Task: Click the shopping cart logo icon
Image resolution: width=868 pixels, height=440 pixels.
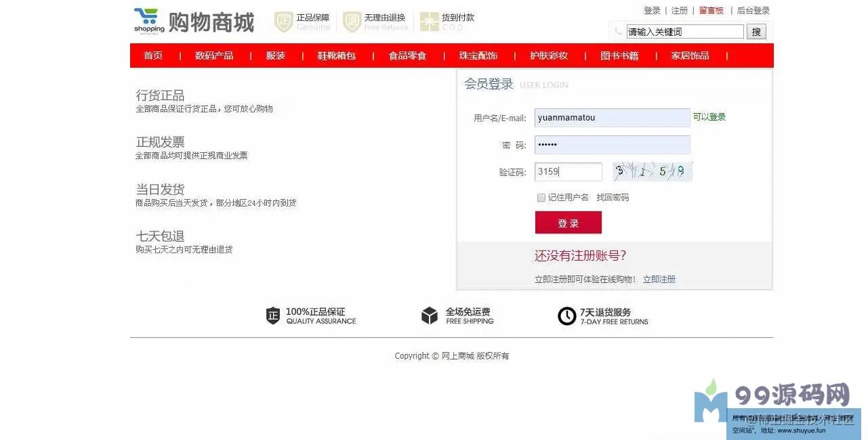Action: click(148, 21)
